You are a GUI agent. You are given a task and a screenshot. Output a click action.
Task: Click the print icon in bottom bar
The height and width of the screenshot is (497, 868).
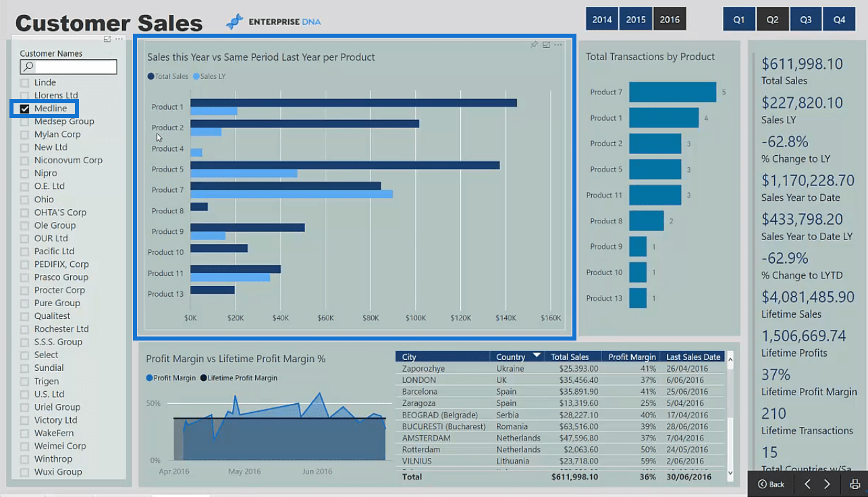point(855,484)
